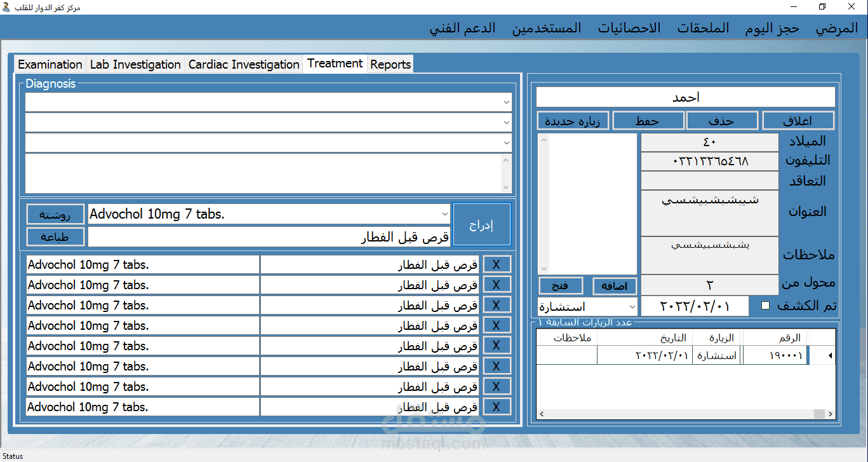Restore down the application window
Viewport: 868px width, 462px height.
[x=823, y=6]
